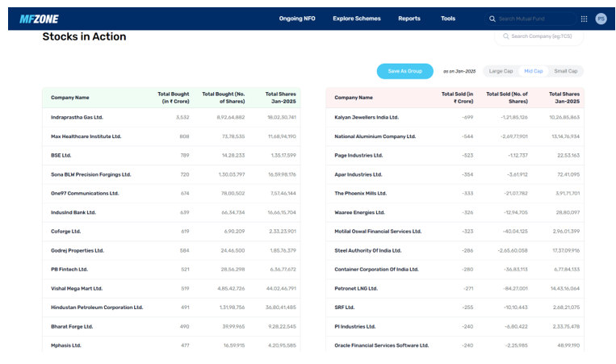Select Petronet LNG Ltd. row
The width and height of the screenshot is (616, 364).
point(455,289)
